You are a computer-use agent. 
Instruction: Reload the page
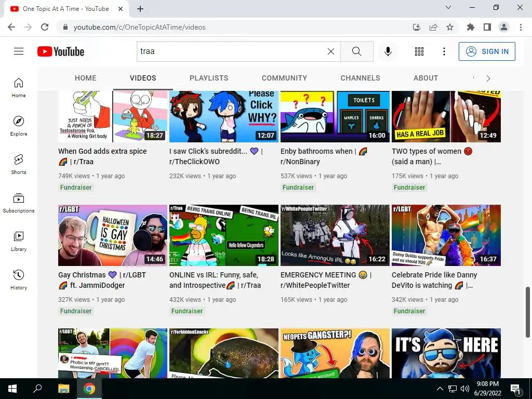pyautogui.click(x=45, y=27)
